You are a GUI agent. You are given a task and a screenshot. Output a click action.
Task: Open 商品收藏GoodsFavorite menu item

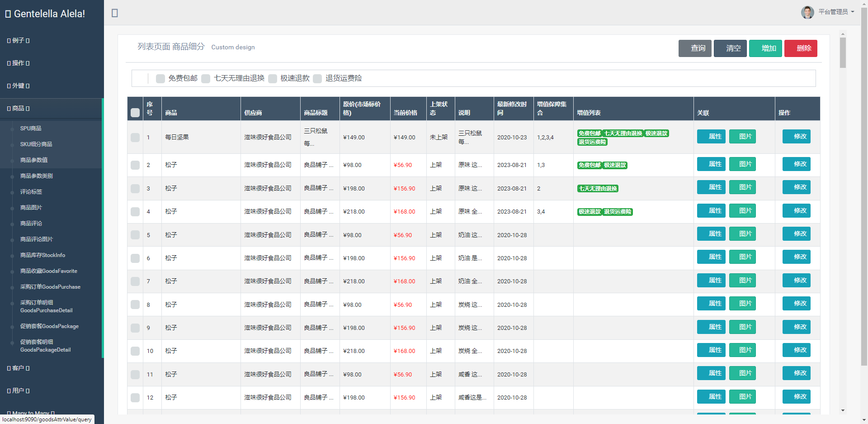pyautogui.click(x=49, y=271)
